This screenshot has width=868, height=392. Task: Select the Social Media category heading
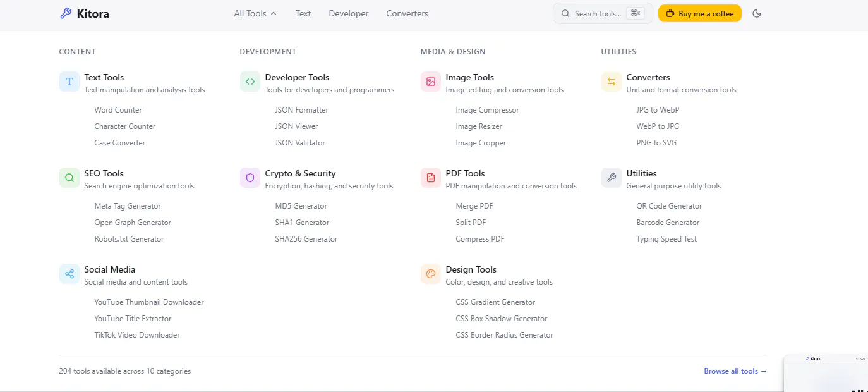pos(110,269)
